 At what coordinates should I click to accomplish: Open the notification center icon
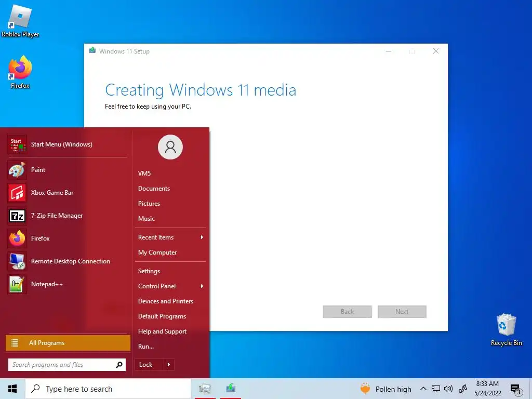516,389
